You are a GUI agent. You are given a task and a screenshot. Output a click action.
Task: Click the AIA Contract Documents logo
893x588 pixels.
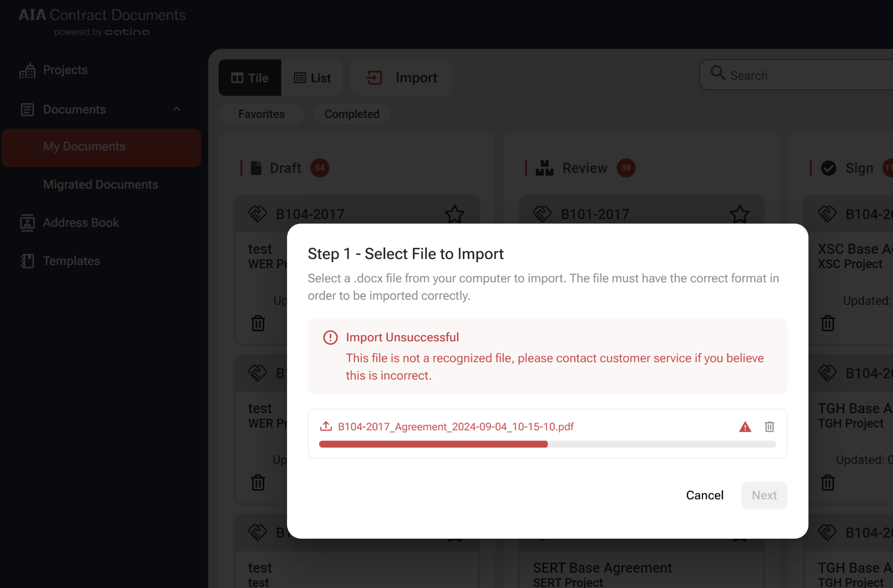point(102,22)
